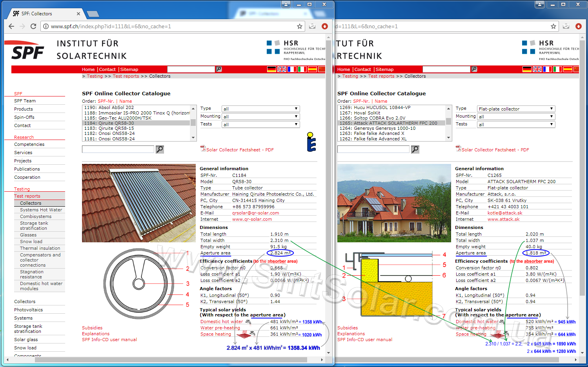The image size is (588, 367).
Task: Click catalogue search field in left window
Action: point(118,149)
